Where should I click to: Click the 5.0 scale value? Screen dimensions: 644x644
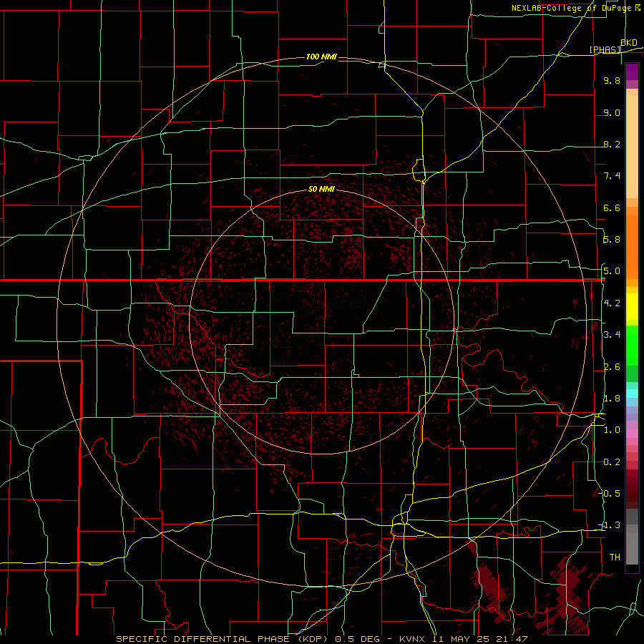[x=612, y=271]
